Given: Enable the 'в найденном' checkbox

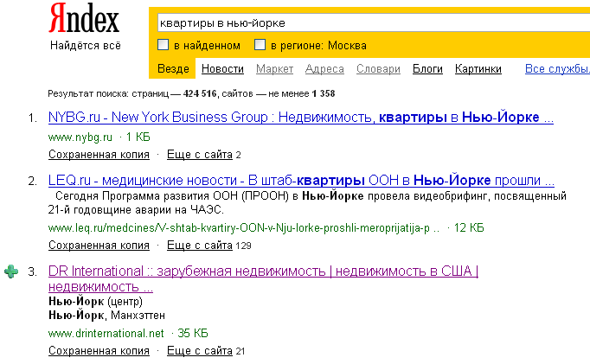Looking at the screenshot, I should [163, 45].
